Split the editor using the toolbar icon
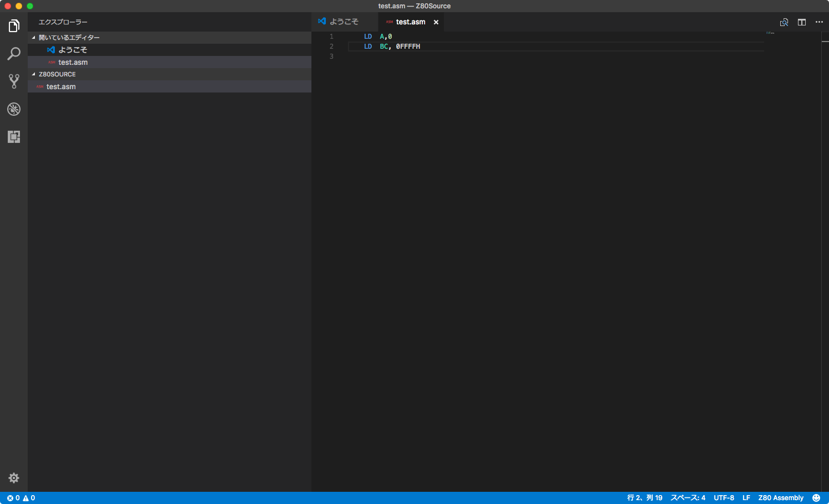 [x=801, y=22]
